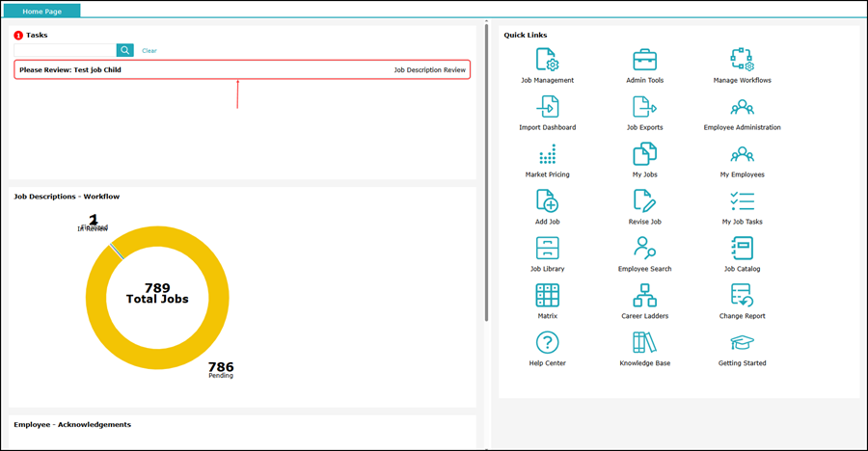Open the Help Center question mark icon
The height and width of the screenshot is (451, 868).
coord(547,342)
